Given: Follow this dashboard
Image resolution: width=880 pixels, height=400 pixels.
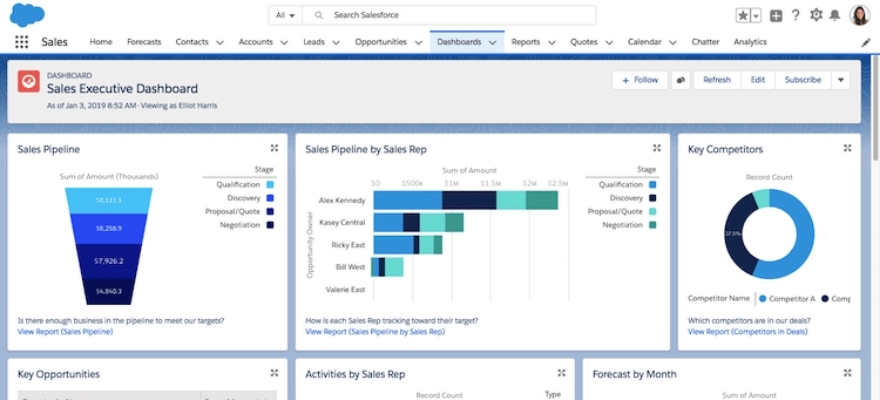Looking at the screenshot, I should pyautogui.click(x=640, y=80).
